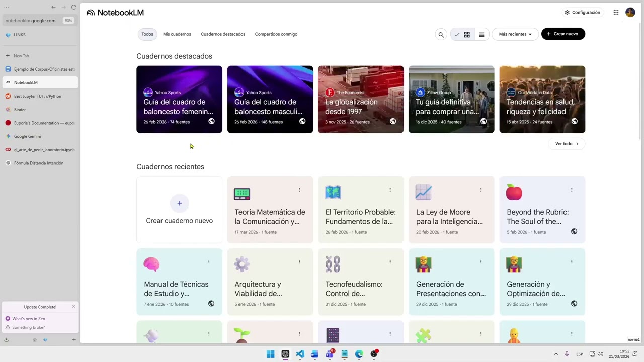Switch to Best Jupyter TUI r/Python tab
Image resolution: width=644 pixels, height=362 pixels.
pyautogui.click(x=40, y=96)
